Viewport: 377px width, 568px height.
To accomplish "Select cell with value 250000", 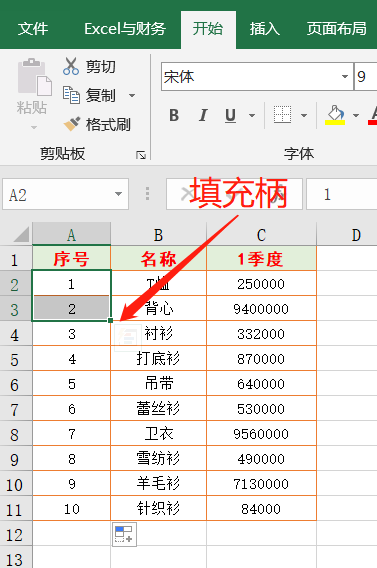I will tap(261, 284).
